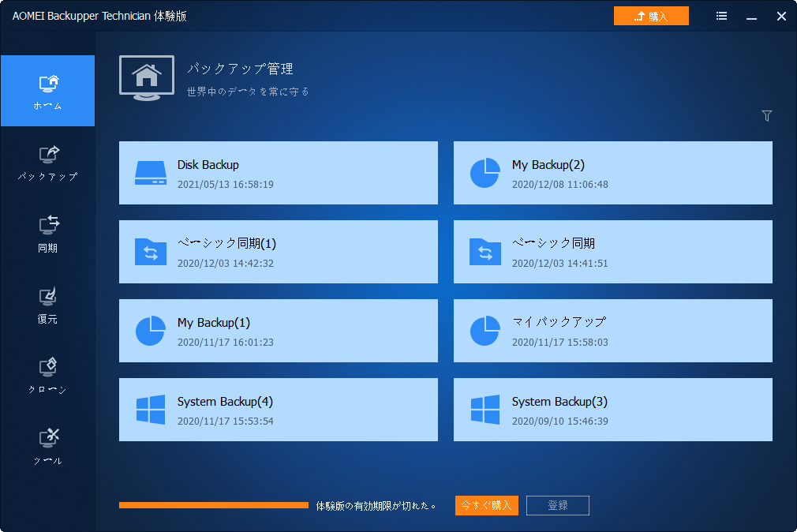Click the 今すぐ購入 buy now button

point(486,505)
